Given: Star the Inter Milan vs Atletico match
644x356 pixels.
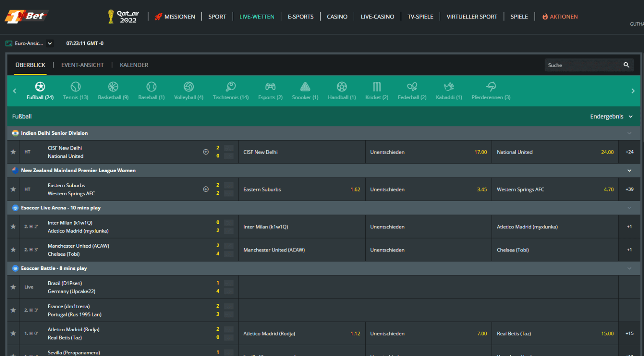Looking at the screenshot, I should [13, 227].
